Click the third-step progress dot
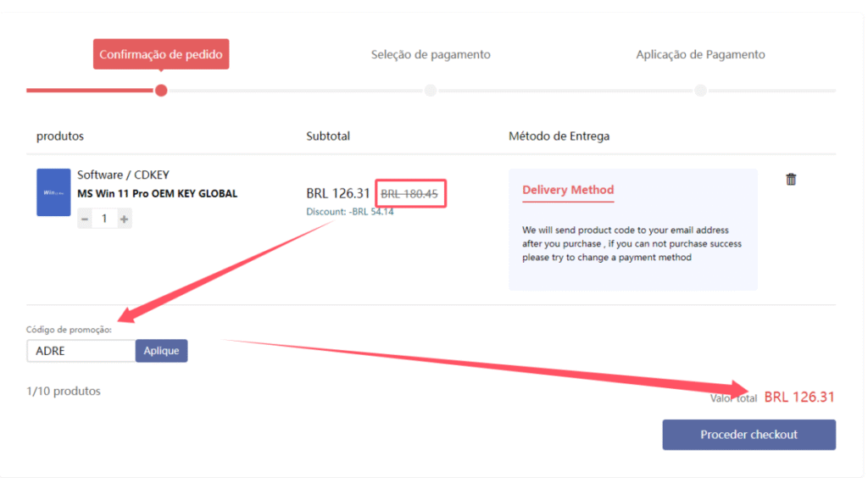The height and width of the screenshot is (478, 868). click(x=700, y=91)
